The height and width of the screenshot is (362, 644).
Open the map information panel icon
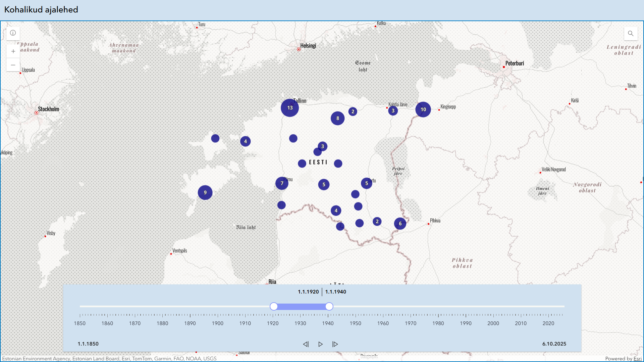tap(13, 33)
